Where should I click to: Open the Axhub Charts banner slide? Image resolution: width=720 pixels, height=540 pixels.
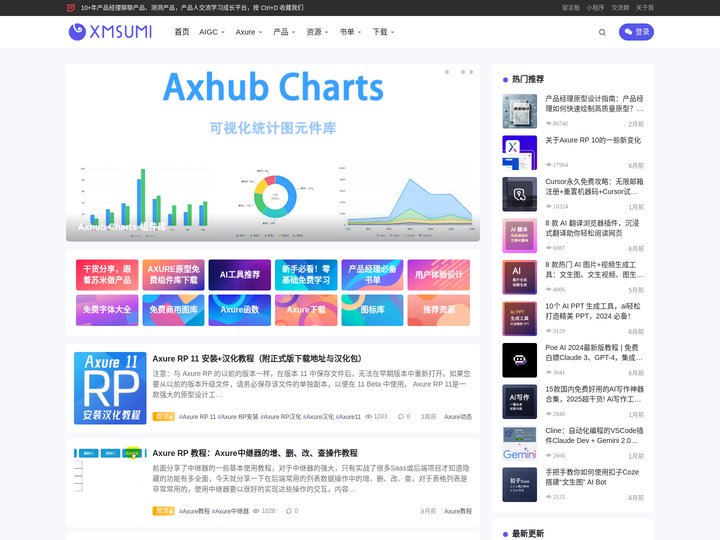tap(273, 153)
